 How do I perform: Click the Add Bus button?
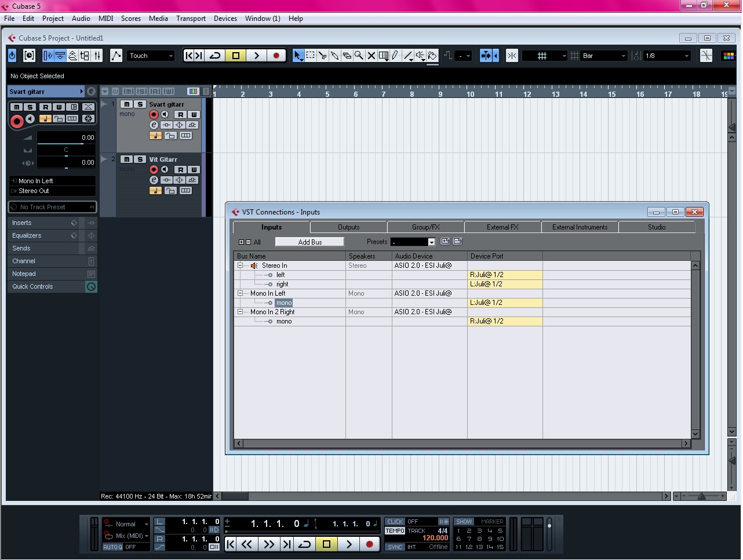309,242
